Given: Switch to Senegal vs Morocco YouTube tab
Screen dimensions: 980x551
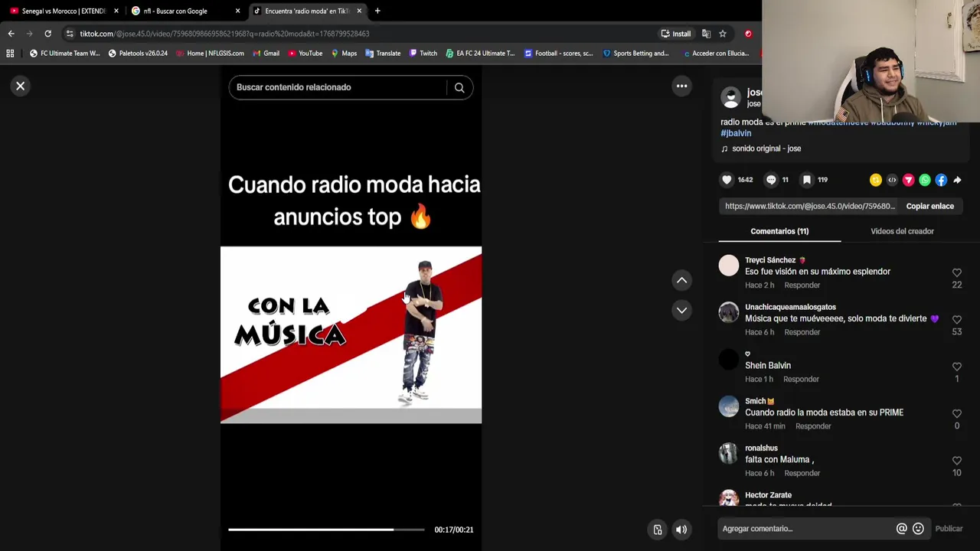Looking at the screenshot, I should (64, 11).
